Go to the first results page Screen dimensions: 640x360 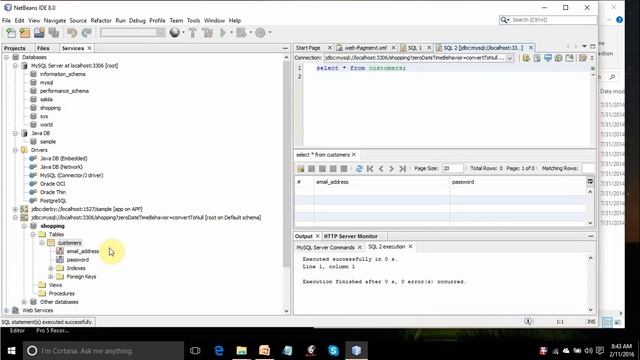pyautogui.click(x=370, y=169)
